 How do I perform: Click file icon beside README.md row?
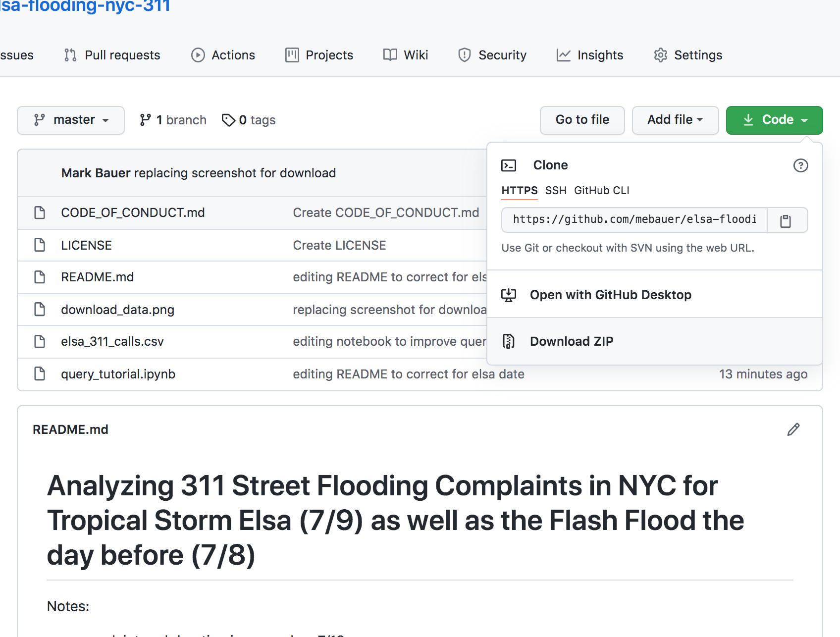40,277
